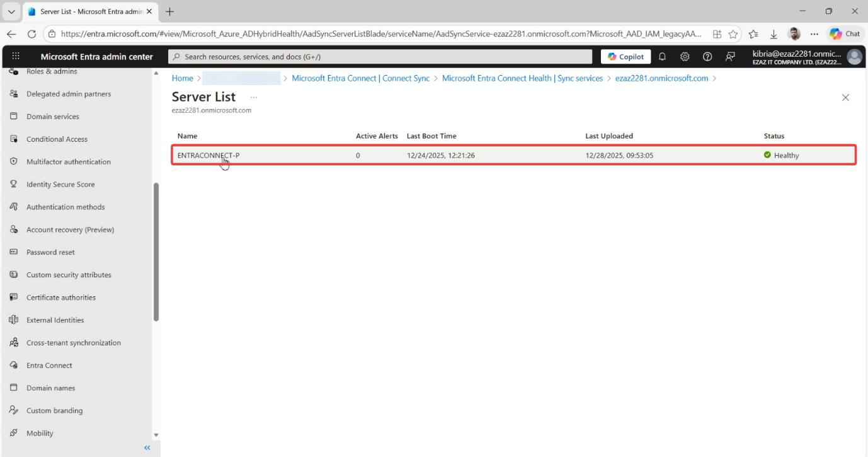The width and height of the screenshot is (868, 457).
Task: Click the Entra Connect sidebar icon
Action: coord(13,366)
